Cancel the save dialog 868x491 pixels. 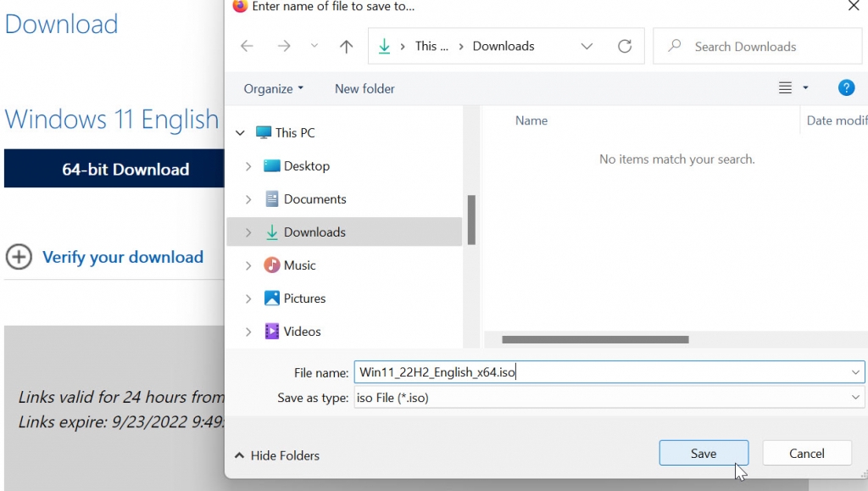pos(806,452)
